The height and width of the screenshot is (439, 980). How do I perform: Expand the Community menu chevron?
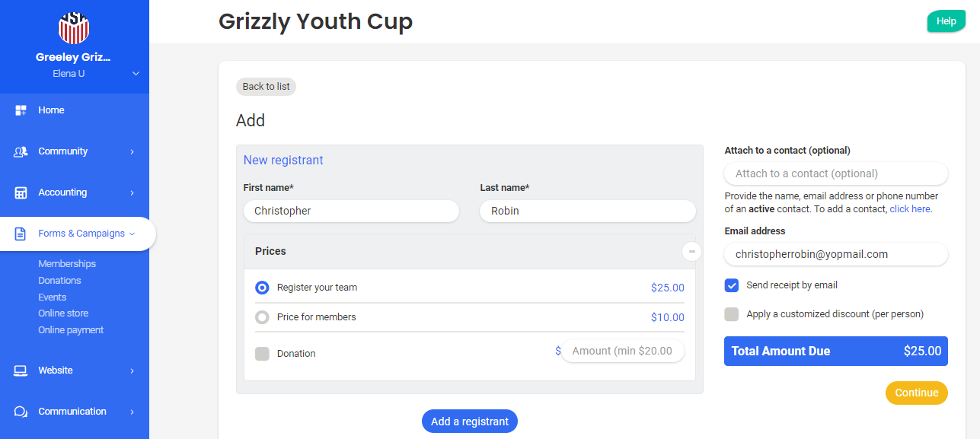click(132, 151)
